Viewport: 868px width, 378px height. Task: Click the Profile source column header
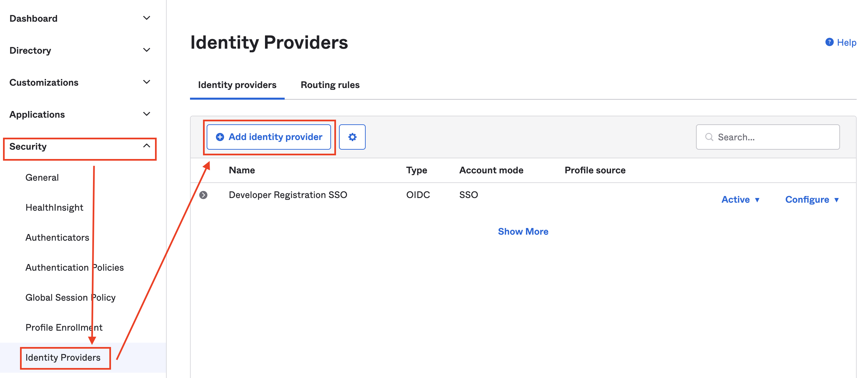point(595,170)
